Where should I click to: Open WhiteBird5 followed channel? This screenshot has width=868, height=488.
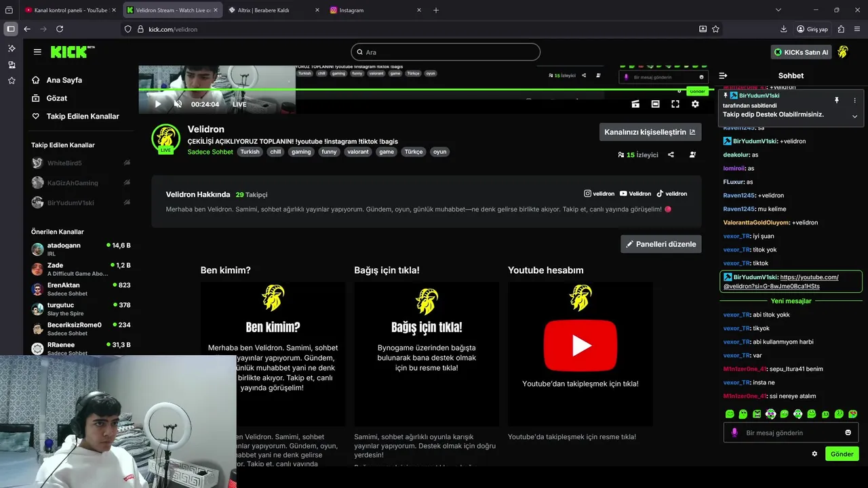point(81,163)
